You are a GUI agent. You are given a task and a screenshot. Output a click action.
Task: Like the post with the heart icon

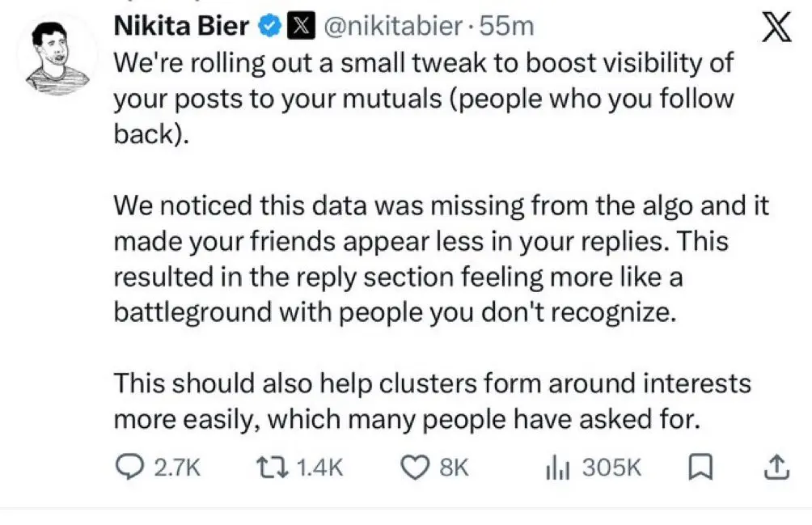tap(416, 468)
